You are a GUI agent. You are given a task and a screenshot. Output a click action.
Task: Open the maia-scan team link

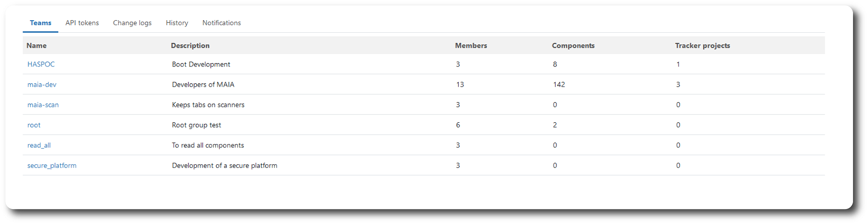point(43,105)
